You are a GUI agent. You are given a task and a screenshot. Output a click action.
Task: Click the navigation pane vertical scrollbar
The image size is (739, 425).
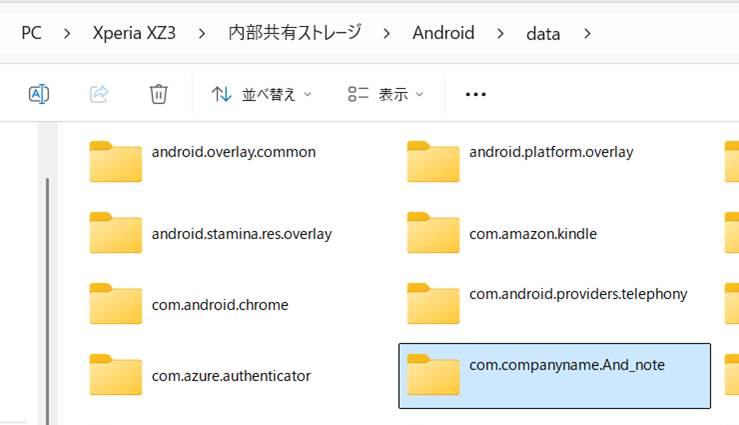46,290
